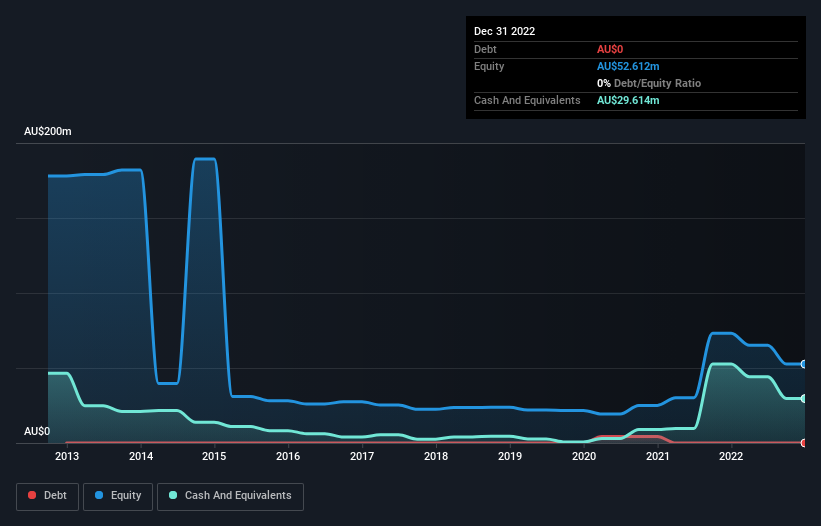The image size is (821, 526).
Task: Click the blue Equity endpoint marker
Action: (x=804, y=364)
